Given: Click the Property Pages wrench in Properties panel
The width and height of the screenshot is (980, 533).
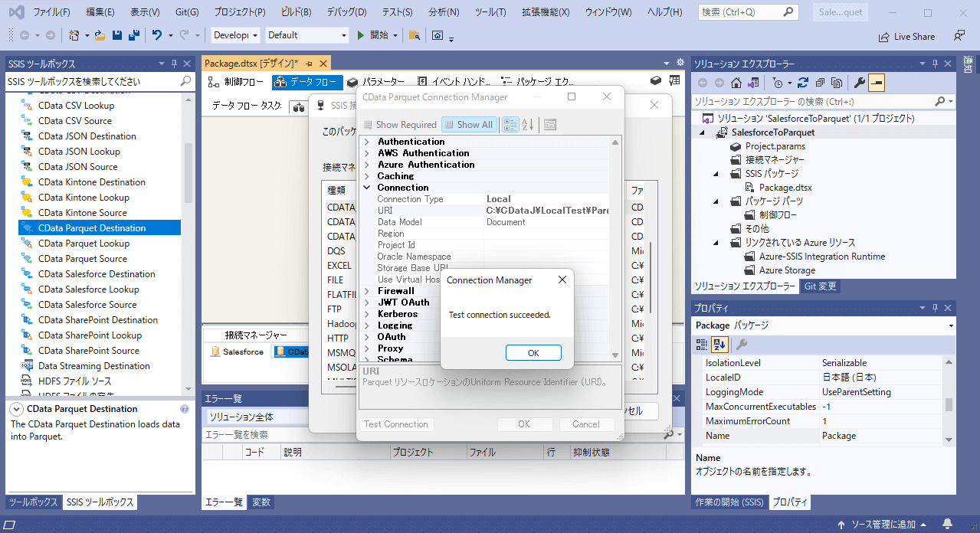Looking at the screenshot, I should 742,345.
